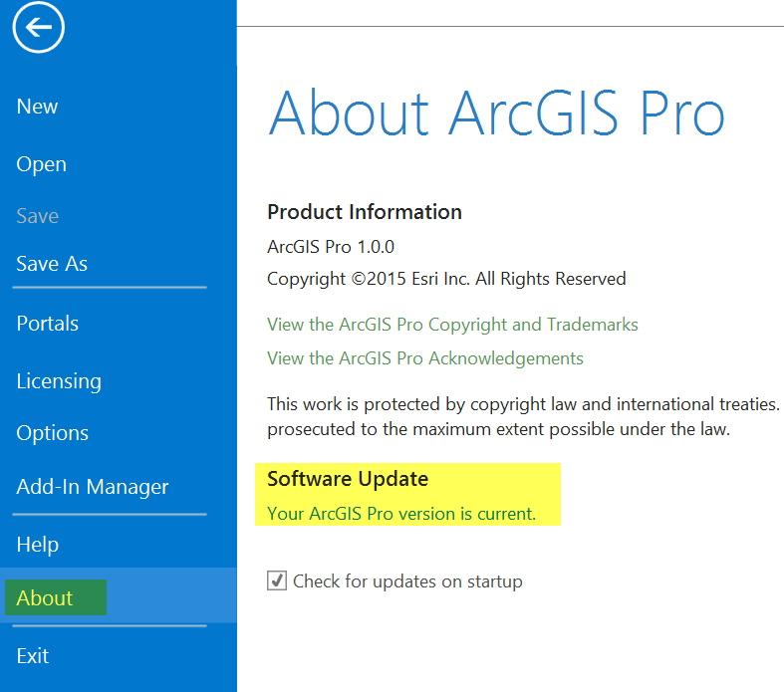
Task: Open the ArcGIS Pro Acknowledgements link
Action: click(425, 358)
